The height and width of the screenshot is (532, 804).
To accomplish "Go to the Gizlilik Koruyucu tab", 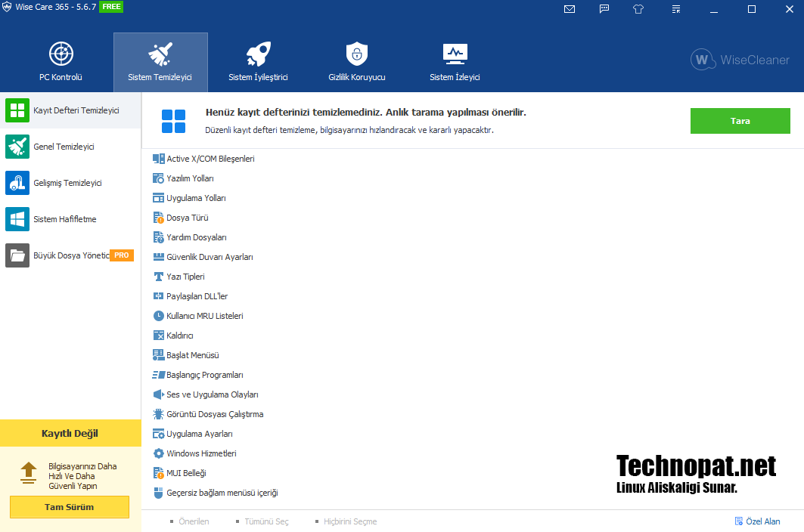I will pos(357,62).
